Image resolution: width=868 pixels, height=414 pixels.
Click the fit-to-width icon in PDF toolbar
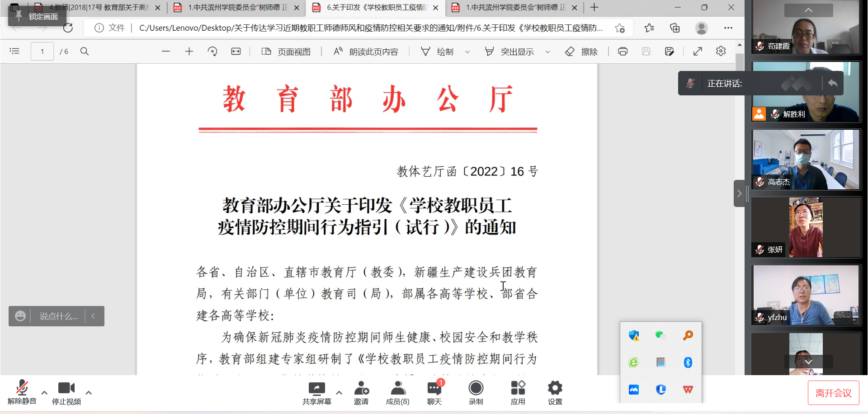236,52
